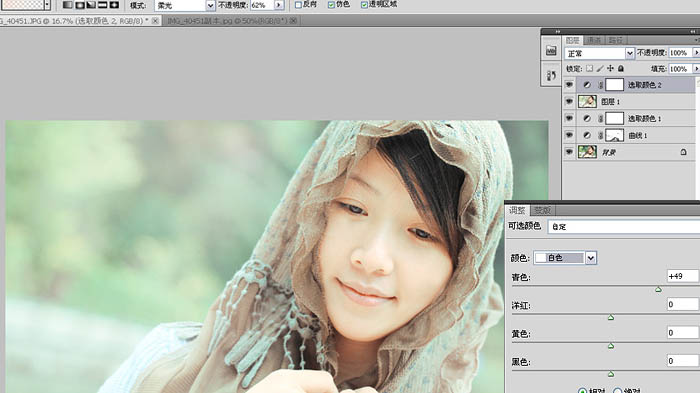Screen dimensions: 700x393
Task: Switch to the 调整 adjustments tab
Action: (x=517, y=210)
